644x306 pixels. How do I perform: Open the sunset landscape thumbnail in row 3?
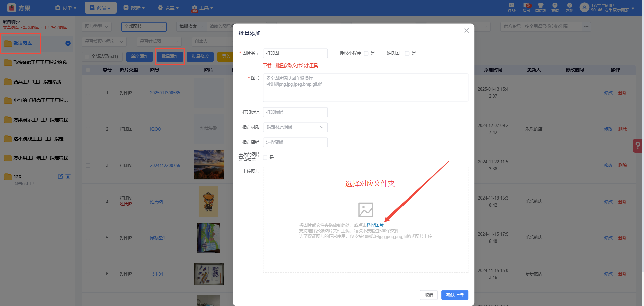(209, 165)
